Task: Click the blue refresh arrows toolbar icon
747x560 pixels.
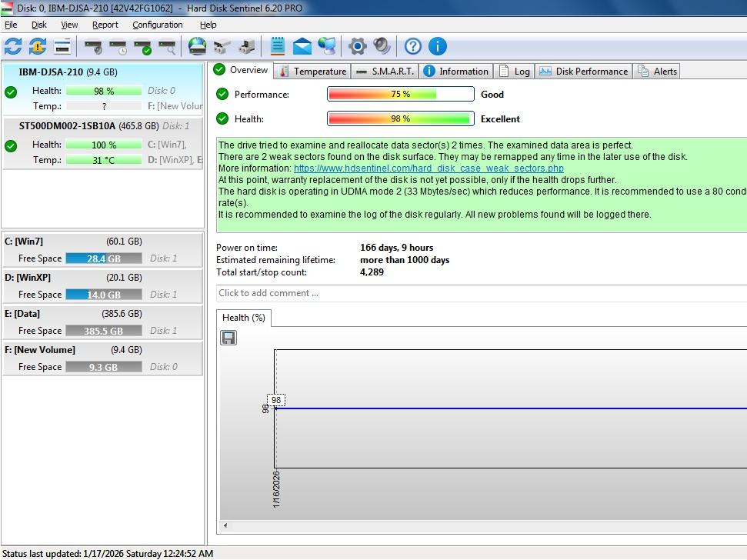Action: click(x=13, y=46)
